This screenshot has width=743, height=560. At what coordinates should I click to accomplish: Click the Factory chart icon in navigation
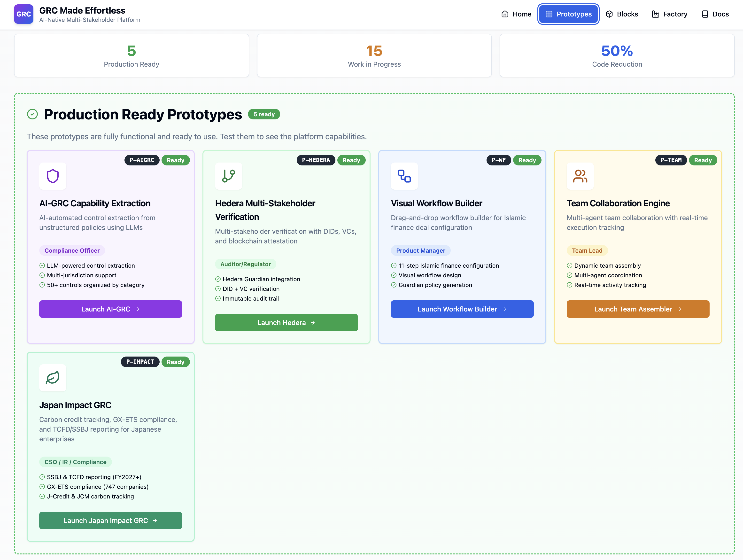click(x=655, y=14)
